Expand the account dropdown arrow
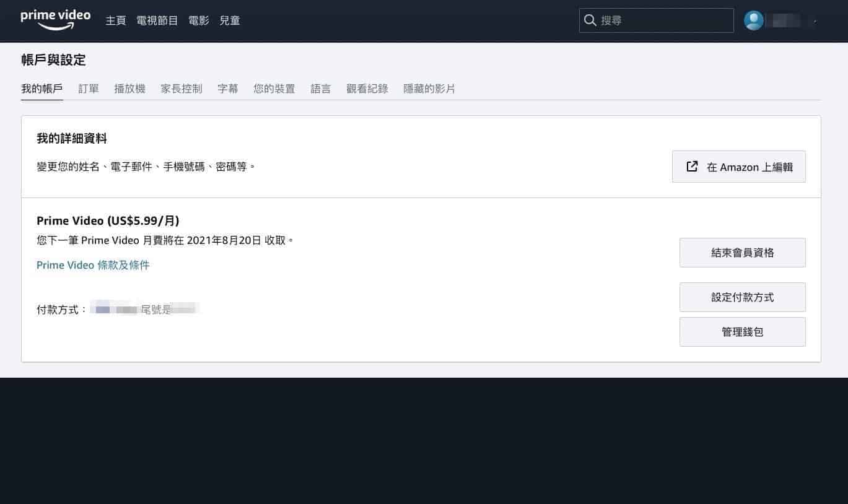This screenshot has height=504, width=848. pos(815,21)
